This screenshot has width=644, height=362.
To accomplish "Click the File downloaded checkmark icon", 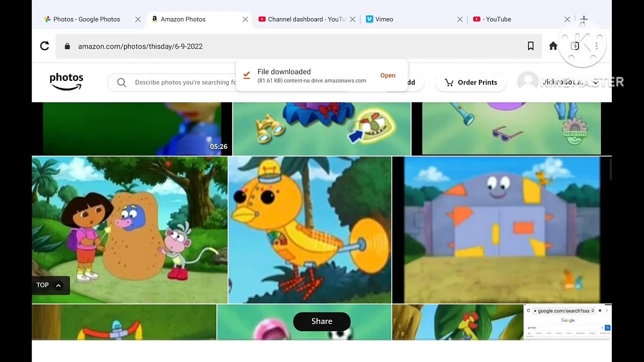I will click(x=247, y=75).
